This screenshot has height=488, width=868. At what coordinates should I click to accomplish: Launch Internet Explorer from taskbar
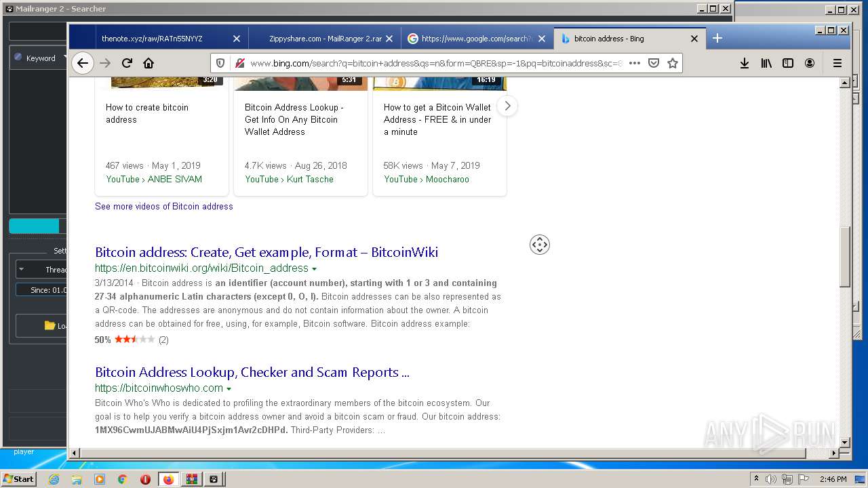(54, 479)
